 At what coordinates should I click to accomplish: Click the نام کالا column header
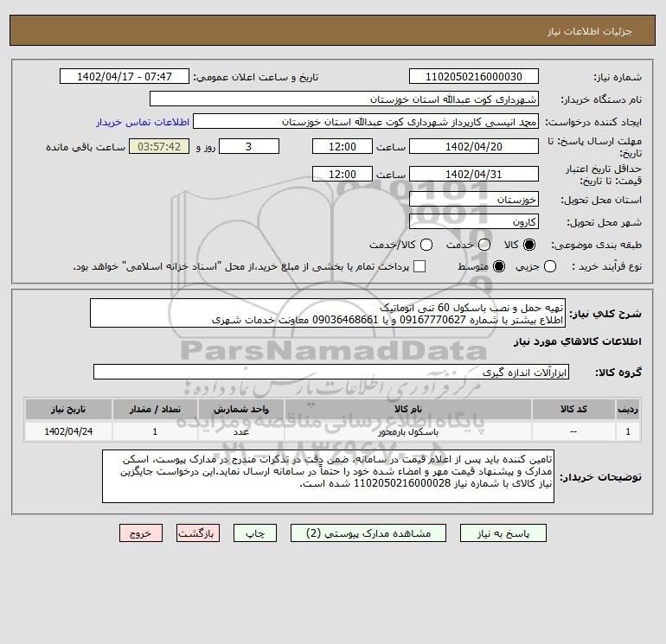(x=407, y=409)
